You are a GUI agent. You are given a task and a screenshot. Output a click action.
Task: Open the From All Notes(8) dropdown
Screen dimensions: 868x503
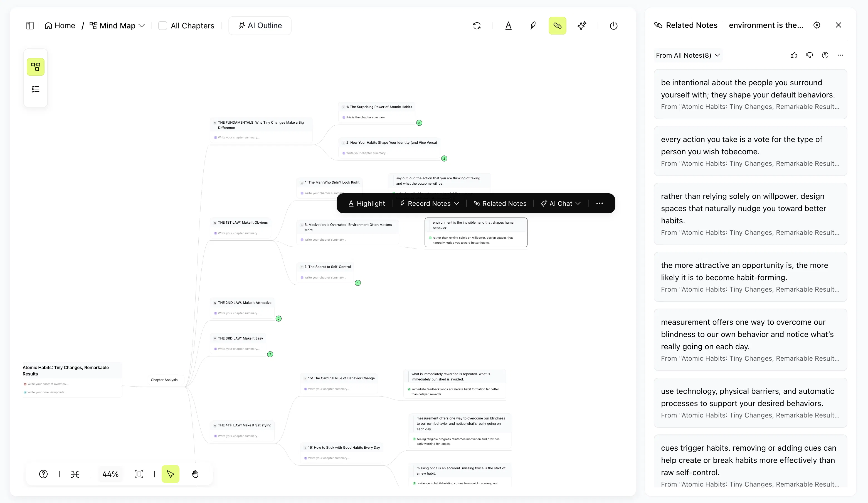click(688, 55)
